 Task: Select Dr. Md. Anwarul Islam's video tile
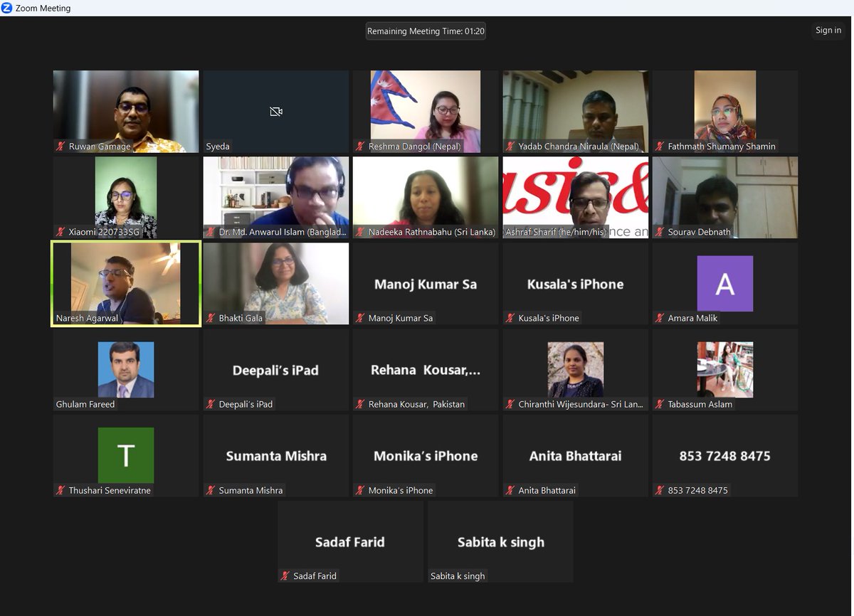(x=276, y=197)
